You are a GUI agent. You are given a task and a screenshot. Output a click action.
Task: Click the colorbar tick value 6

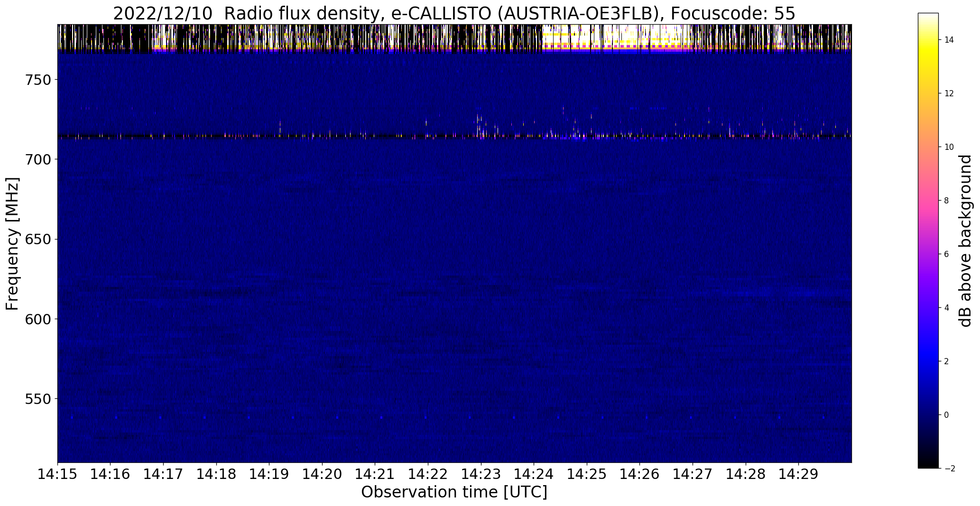947,254
